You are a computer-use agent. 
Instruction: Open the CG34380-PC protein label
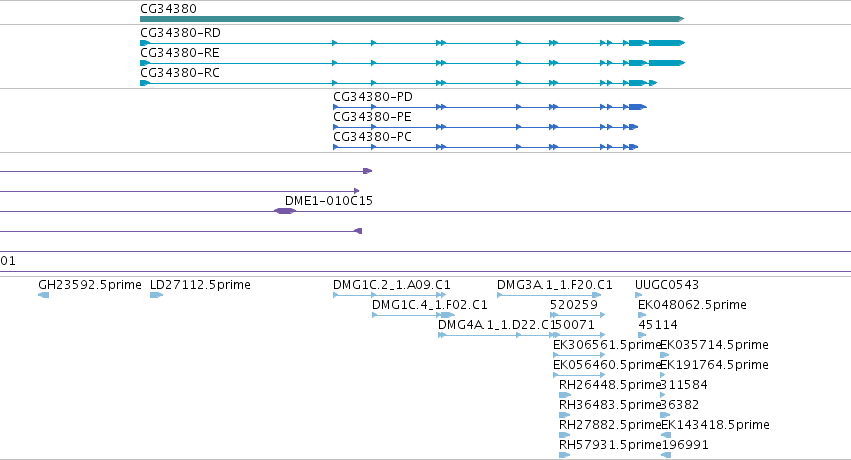point(372,137)
